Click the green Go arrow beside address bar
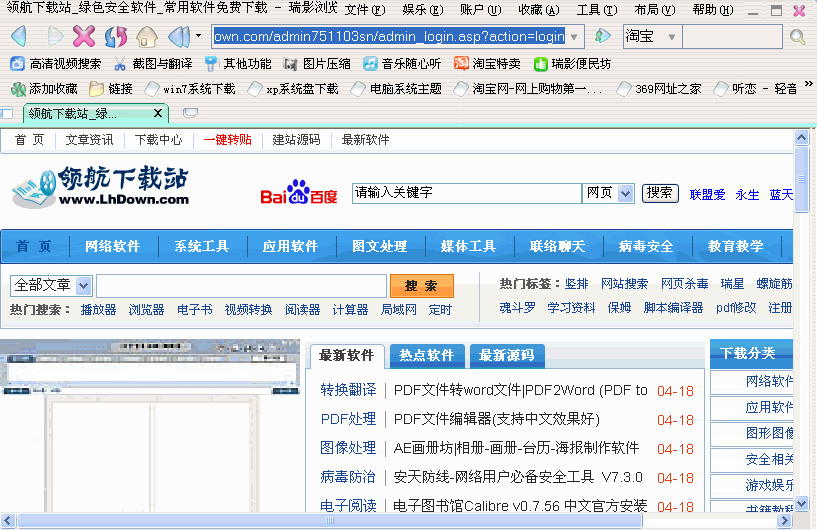This screenshot has height=530, width=817. (602, 36)
